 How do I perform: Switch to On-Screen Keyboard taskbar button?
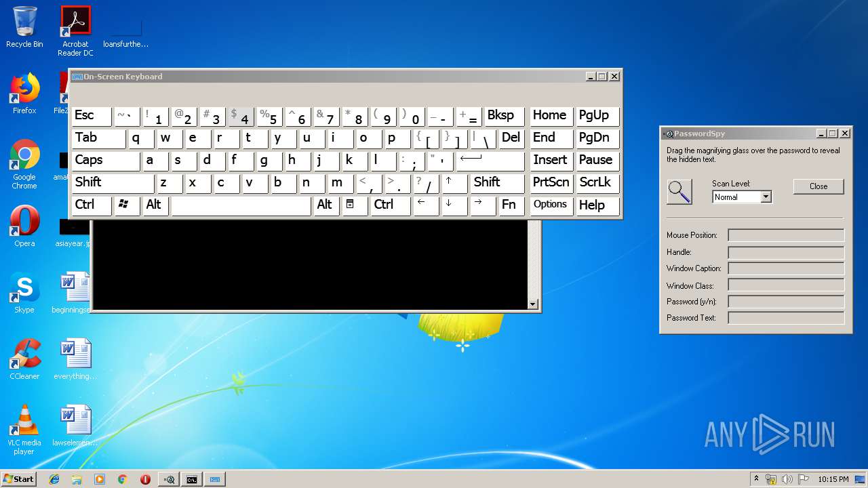coord(215,479)
